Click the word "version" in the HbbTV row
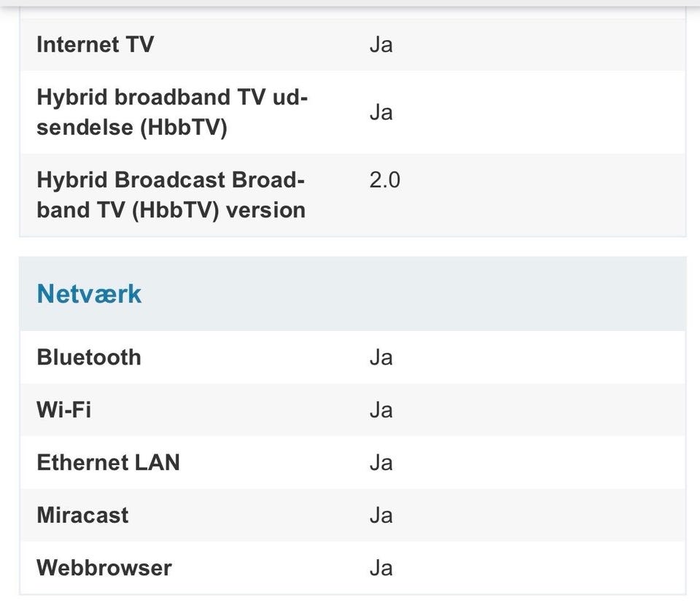The width and height of the screenshot is (700, 608). (265, 210)
